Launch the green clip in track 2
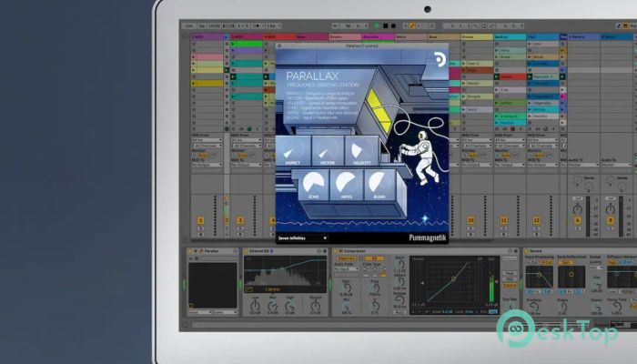 pyautogui.click(x=247, y=44)
